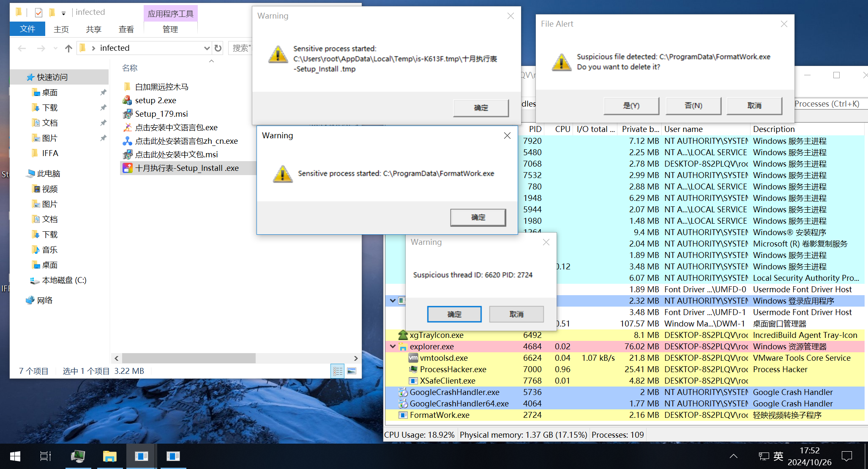The width and height of the screenshot is (868, 469).
Task: Click the 确定 button in the Setup_Install .tmp warning
Action: tap(481, 108)
